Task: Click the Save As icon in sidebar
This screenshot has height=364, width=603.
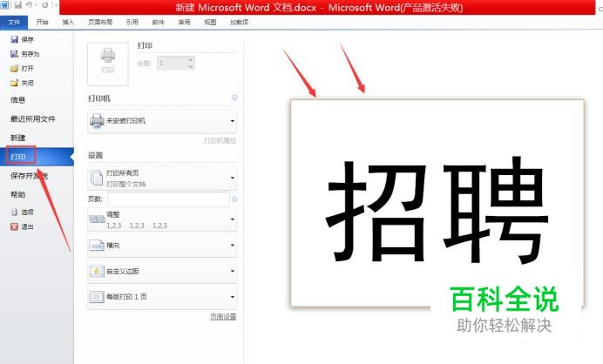Action: point(15,54)
